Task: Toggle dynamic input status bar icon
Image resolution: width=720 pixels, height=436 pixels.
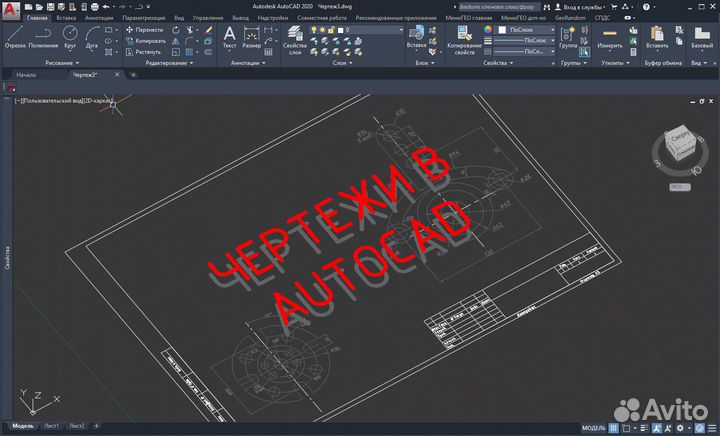Action: (644, 428)
